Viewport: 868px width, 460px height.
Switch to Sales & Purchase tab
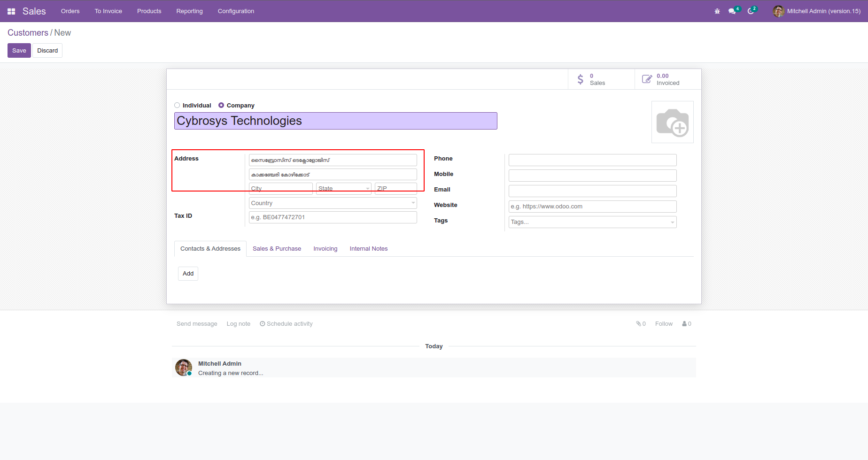[x=277, y=249]
